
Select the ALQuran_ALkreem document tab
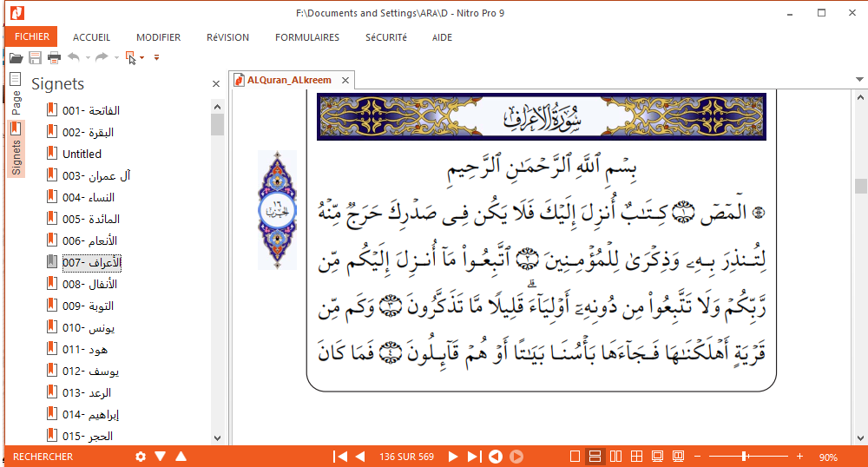(289, 80)
